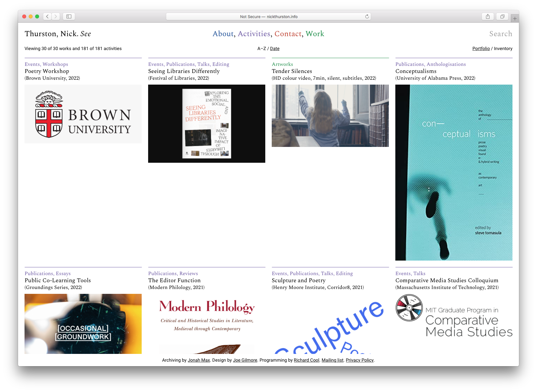Switch sorting to Date
537x392 pixels.
click(x=275, y=48)
